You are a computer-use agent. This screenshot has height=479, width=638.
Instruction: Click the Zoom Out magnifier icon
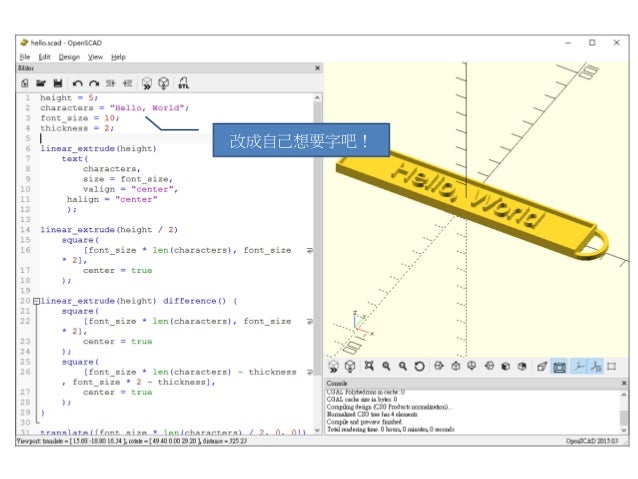tap(403, 366)
